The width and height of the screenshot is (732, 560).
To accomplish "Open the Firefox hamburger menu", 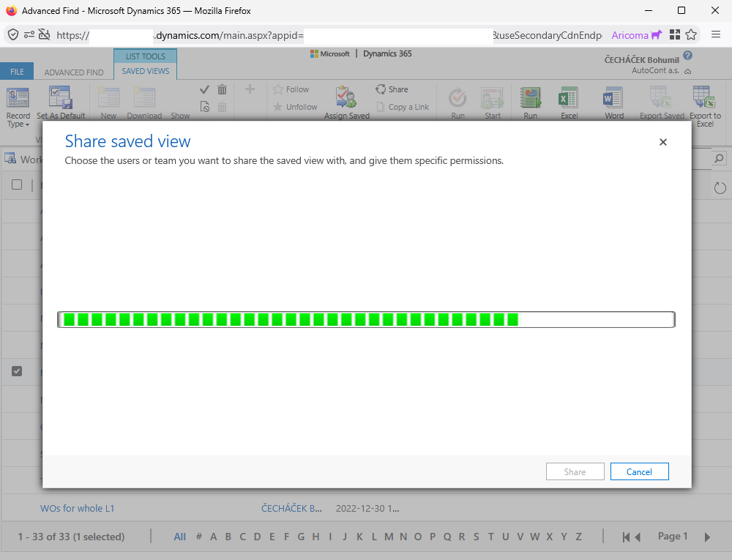I will click(716, 34).
